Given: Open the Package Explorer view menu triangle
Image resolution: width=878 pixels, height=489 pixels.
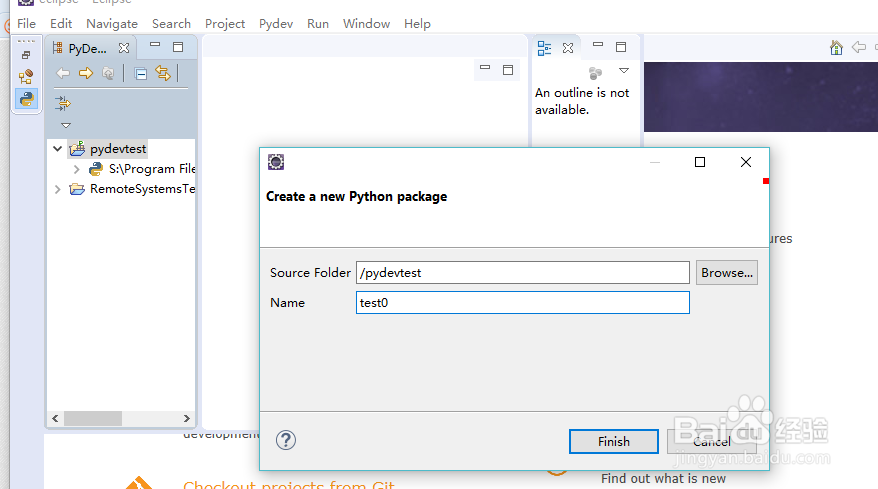Looking at the screenshot, I should (x=66, y=125).
